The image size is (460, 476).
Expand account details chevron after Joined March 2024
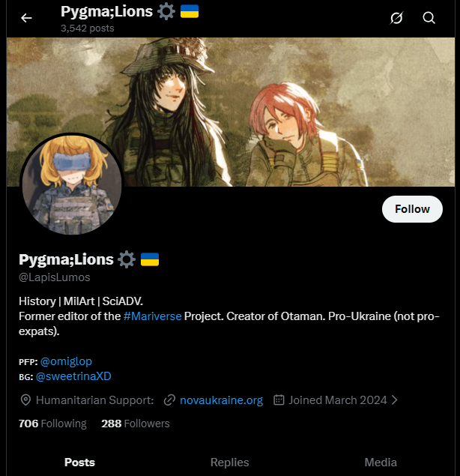click(395, 400)
